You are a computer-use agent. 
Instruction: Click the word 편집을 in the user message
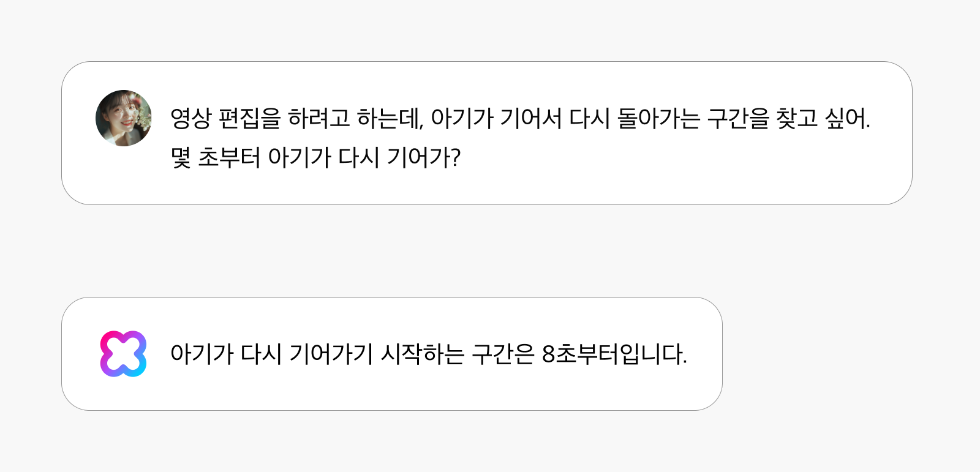click(249, 118)
